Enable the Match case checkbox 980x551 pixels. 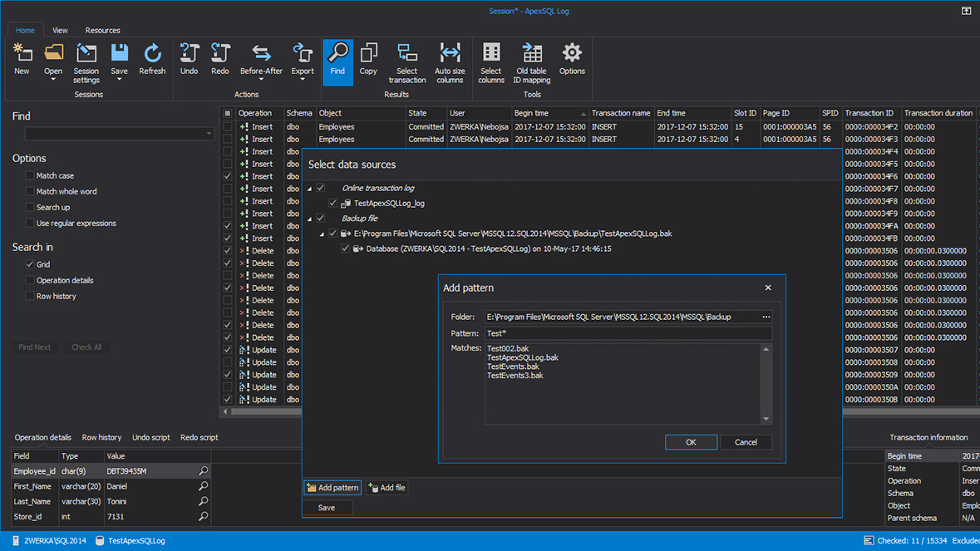pos(31,175)
